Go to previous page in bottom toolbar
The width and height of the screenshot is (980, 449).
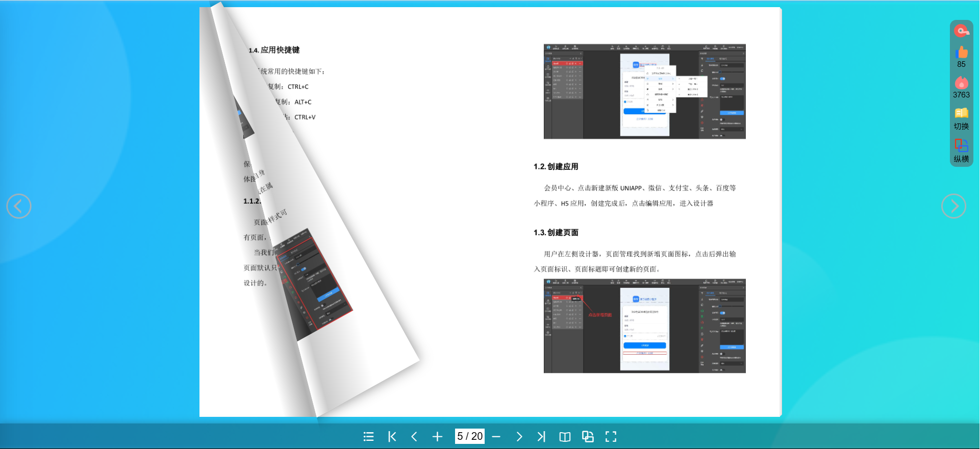pyautogui.click(x=414, y=437)
